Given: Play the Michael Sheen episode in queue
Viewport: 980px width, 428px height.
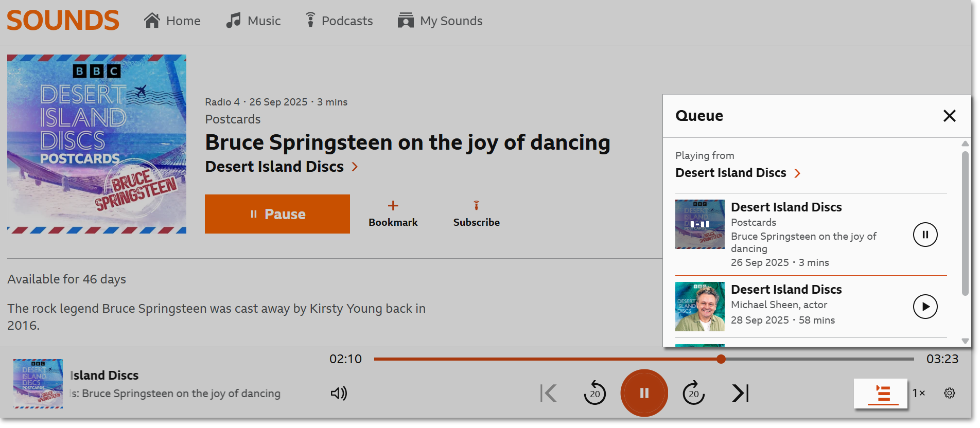Looking at the screenshot, I should click(x=925, y=307).
